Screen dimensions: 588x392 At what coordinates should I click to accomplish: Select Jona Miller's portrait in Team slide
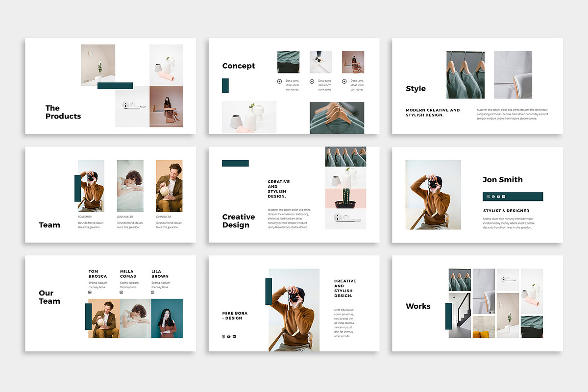coord(130,186)
